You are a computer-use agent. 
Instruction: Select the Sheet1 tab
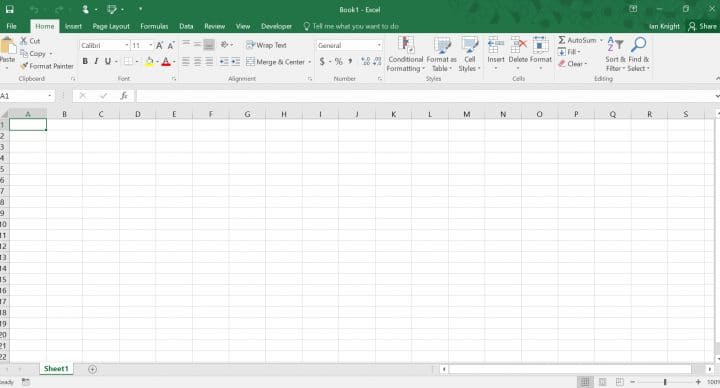point(56,369)
